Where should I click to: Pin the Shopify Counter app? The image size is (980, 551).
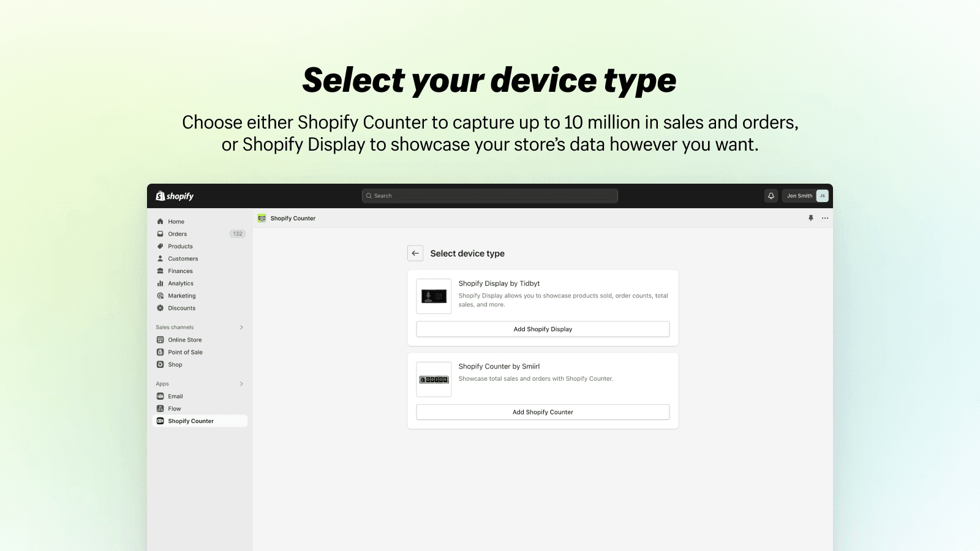810,218
